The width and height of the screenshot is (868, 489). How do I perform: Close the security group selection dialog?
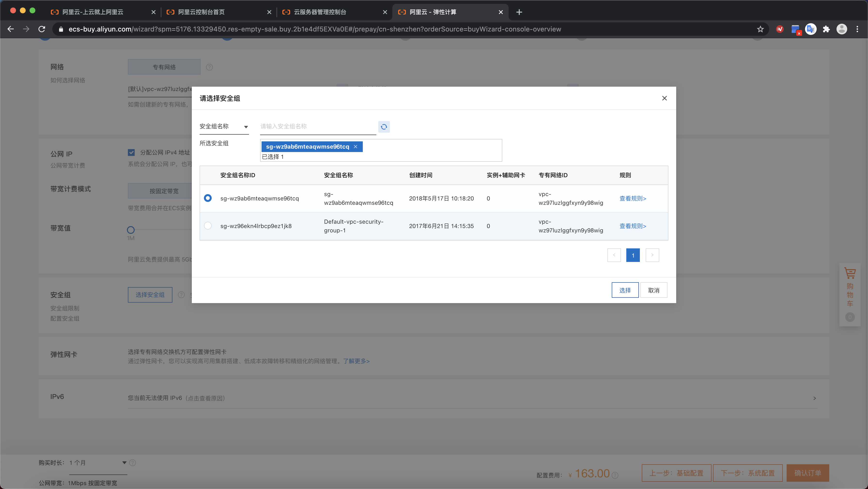(x=664, y=98)
